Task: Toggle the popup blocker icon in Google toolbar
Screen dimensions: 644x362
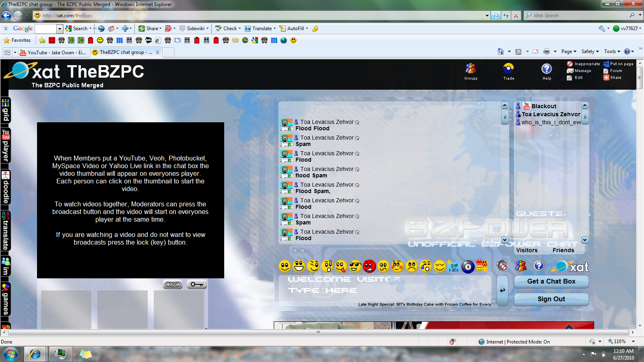Action: coord(168,29)
